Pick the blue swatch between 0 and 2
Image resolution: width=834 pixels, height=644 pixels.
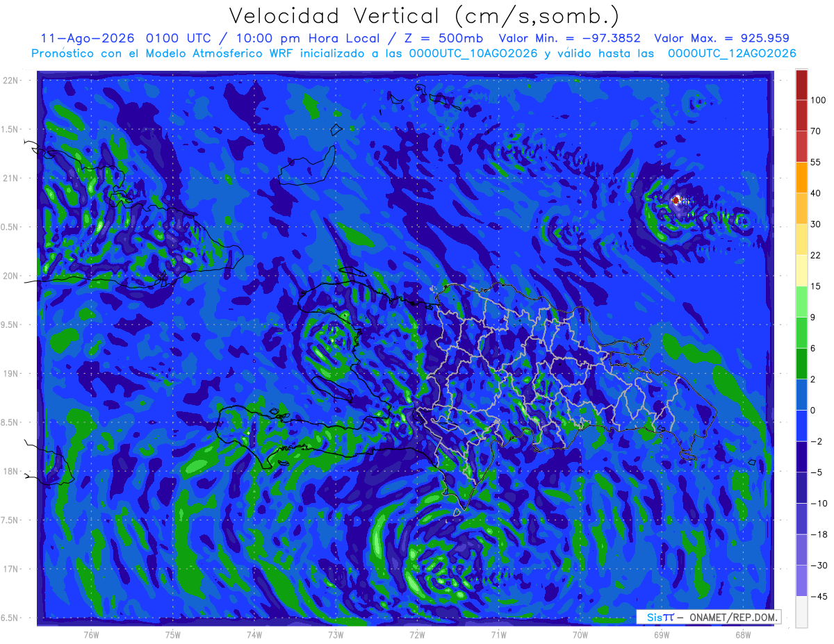coord(801,395)
